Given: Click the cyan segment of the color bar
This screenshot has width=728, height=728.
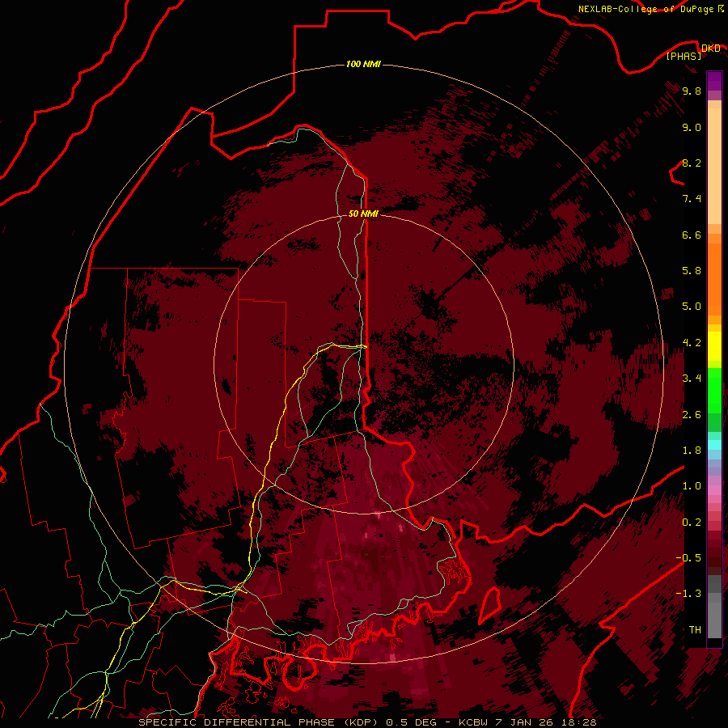Looking at the screenshot, I should point(714,444).
